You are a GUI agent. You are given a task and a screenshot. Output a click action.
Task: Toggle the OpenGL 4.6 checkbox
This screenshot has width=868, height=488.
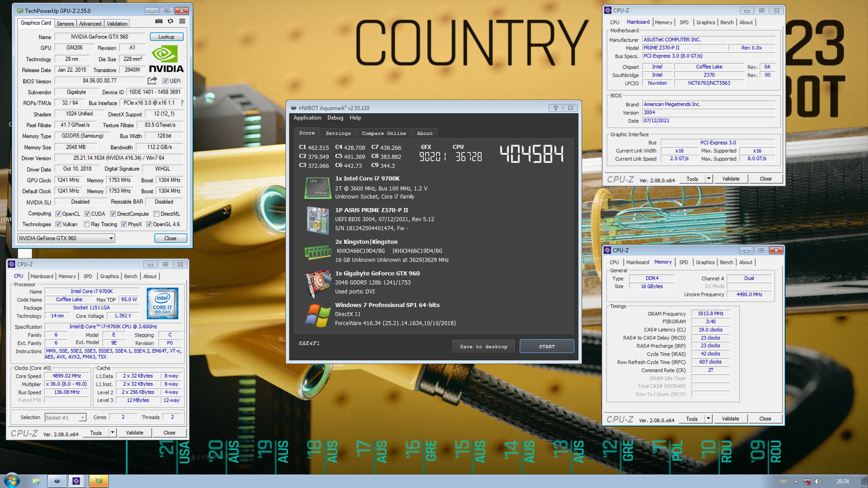[149, 224]
